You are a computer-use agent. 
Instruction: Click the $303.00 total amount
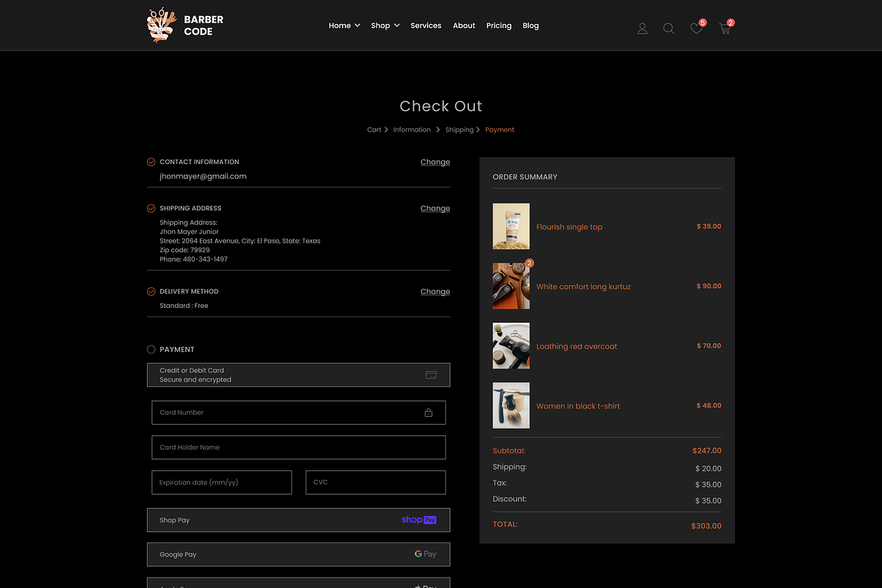click(x=706, y=526)
